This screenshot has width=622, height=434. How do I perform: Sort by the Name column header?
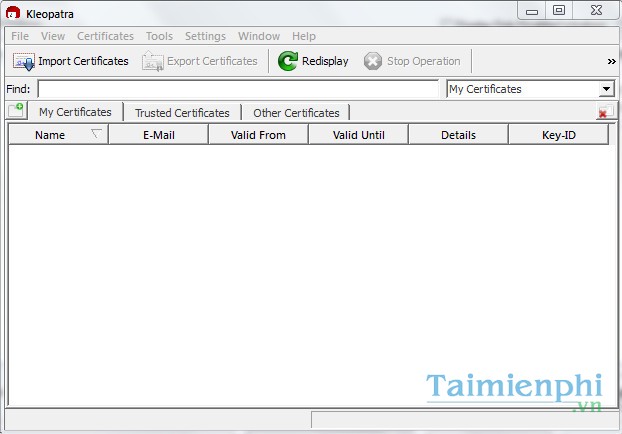pyautogui.click(x=50, y=135)
